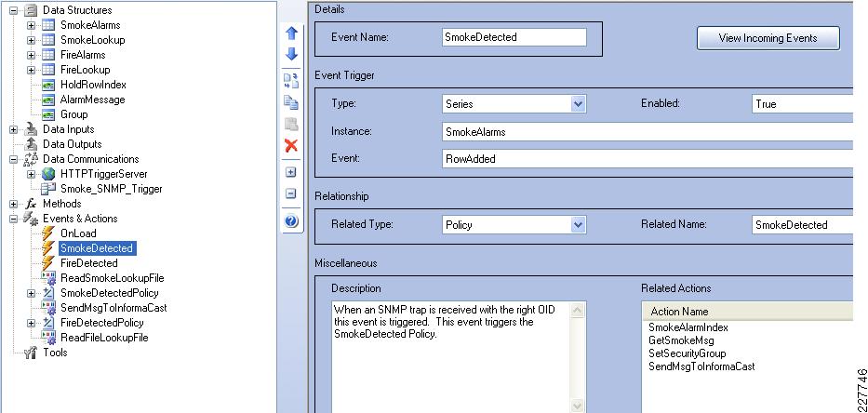Viewport: 868px width, 413px height.
Task: Expand the Data Inputs tree node
Action: click(x=13, y=129)
